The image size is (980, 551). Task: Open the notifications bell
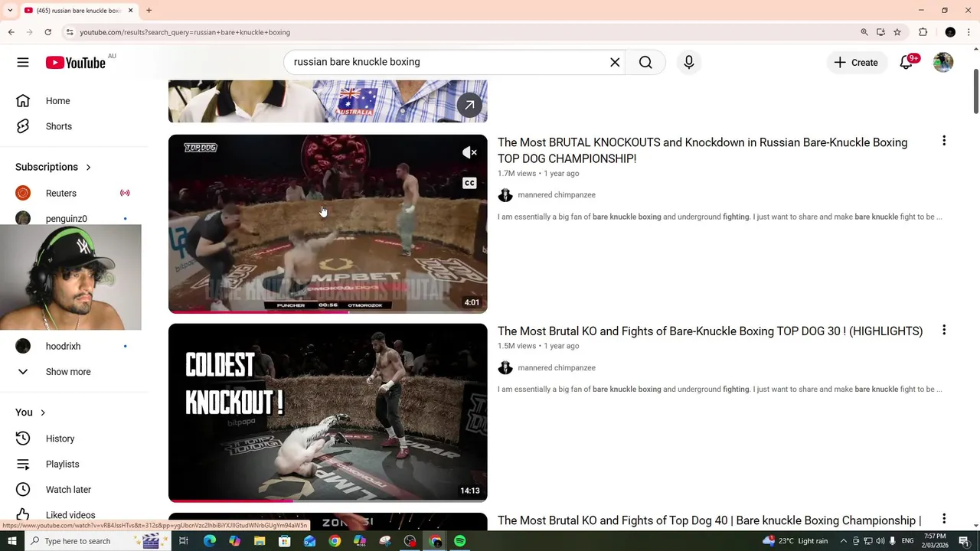(x=906, y=63)
